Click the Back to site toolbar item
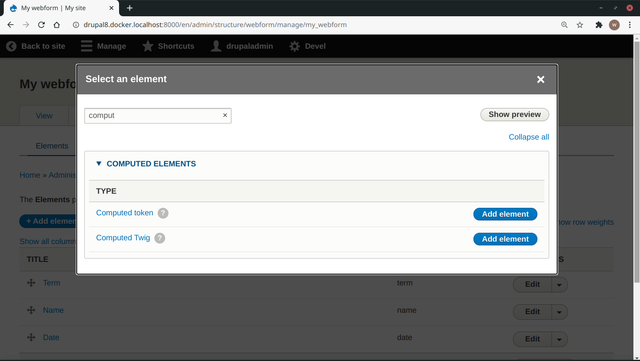The image size is (640, 361). pyautogui.click(x=36, y=46)
